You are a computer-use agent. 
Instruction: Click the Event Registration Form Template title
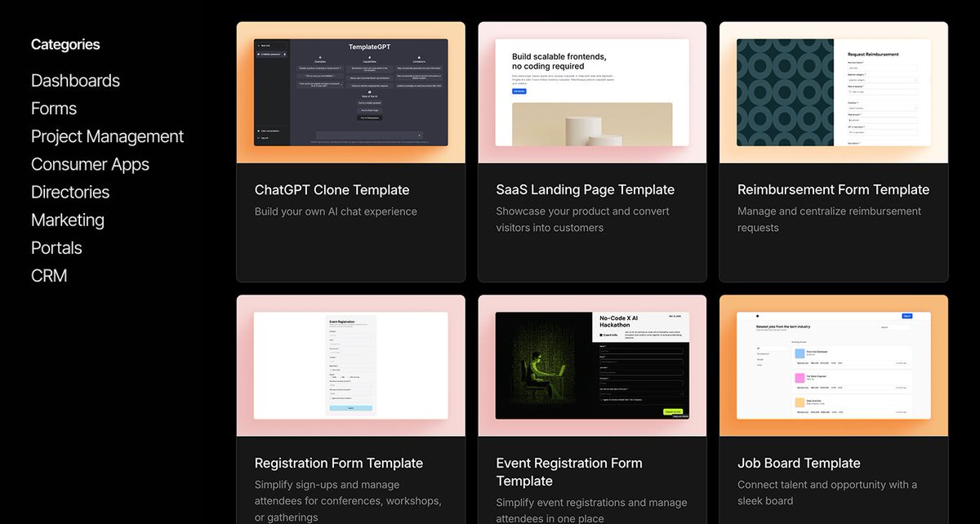[x=569, y=472]
